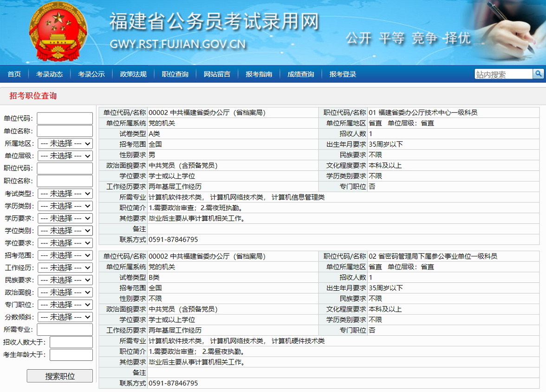Click the 职位名称 input field
Viewport: 546px width, 392px height.
[x=65, y=181]
